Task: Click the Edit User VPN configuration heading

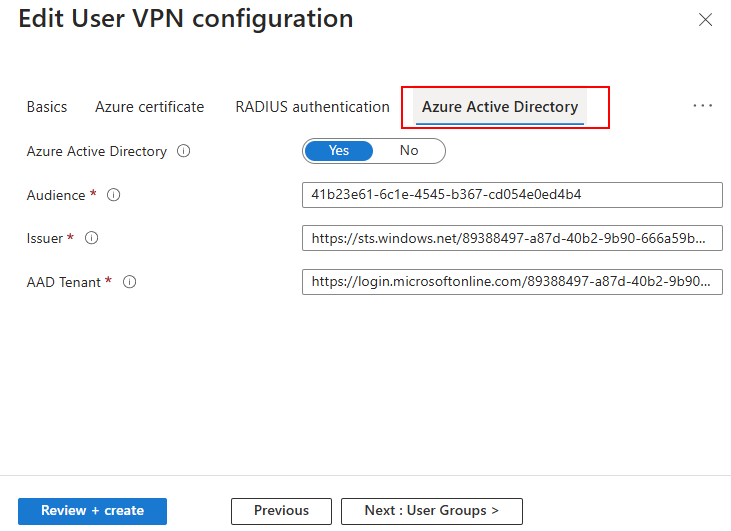Action: (x=186, y=19)
